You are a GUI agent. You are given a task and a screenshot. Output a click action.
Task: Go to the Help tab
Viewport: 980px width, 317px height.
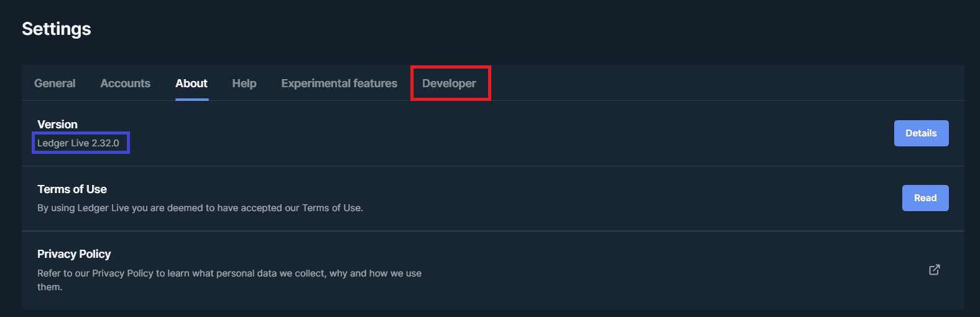click(244, 83)
